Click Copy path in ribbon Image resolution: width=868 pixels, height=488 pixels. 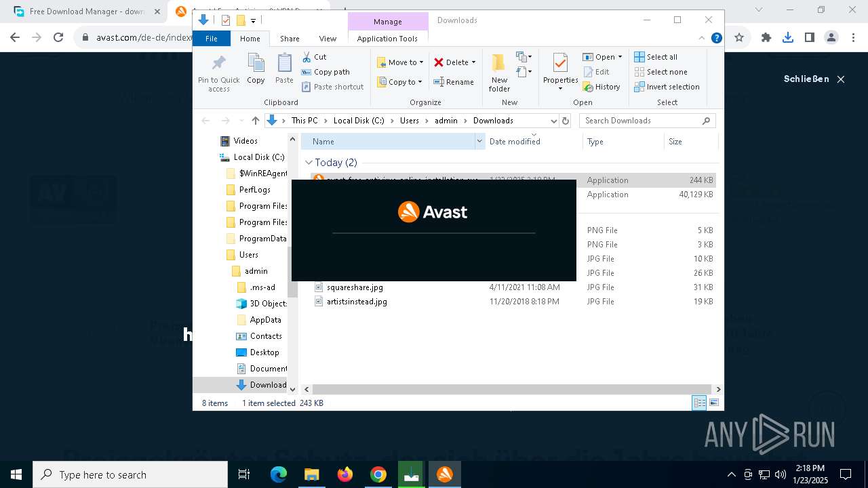(x=325, y=72)
